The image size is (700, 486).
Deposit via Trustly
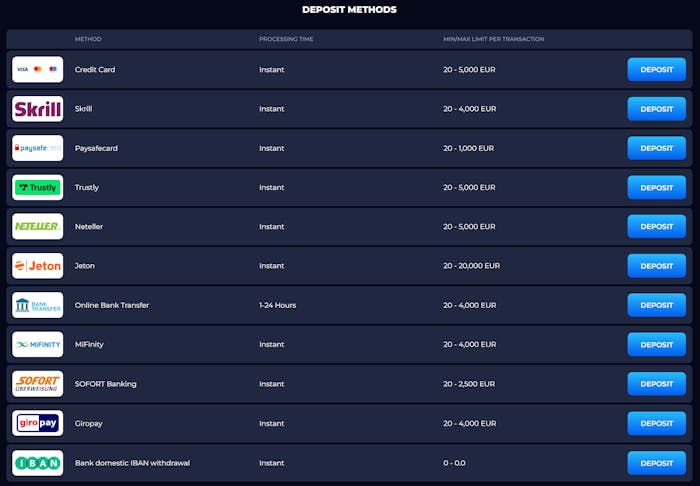tap(656, 188)
